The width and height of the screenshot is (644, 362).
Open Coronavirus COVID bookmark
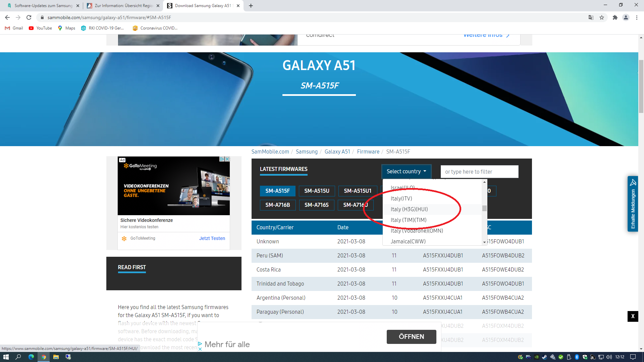pyautogui.click(x=155, y=28)
